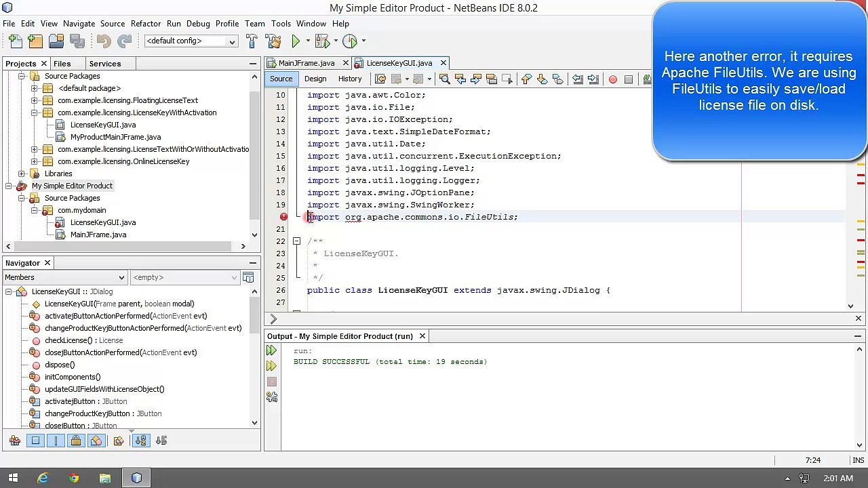
Task: Collapse com.mydomain package node
Action: 34,210
